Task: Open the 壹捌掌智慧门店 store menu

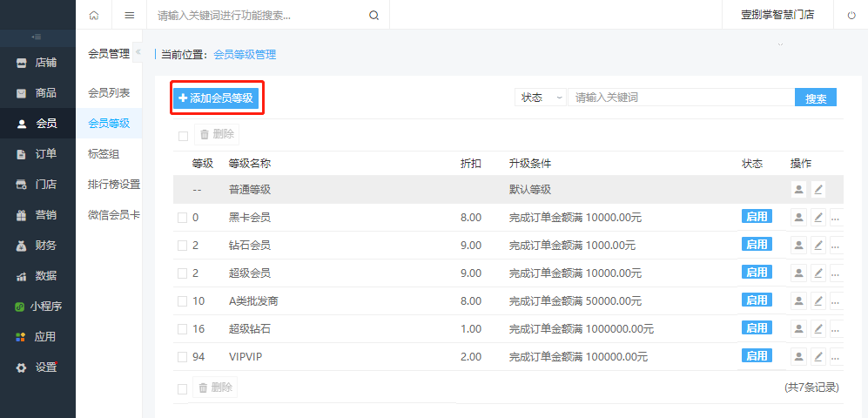Action: tap(777, 15)
